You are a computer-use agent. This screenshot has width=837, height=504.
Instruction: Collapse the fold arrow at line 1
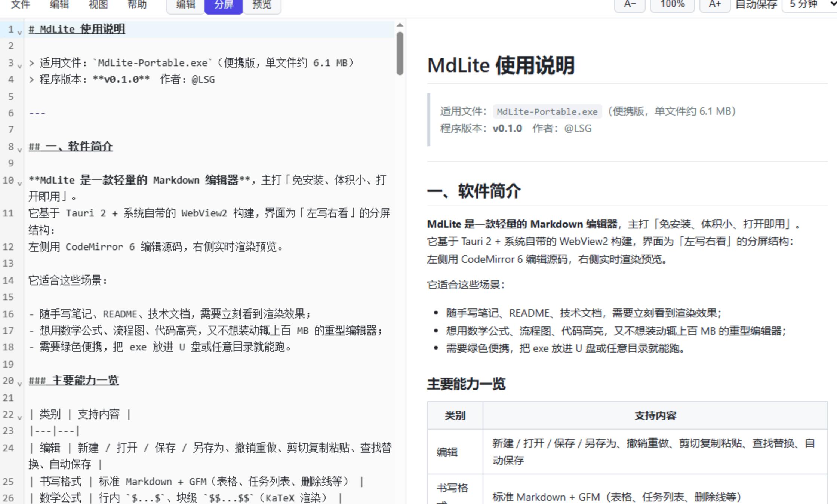point(20,32)
